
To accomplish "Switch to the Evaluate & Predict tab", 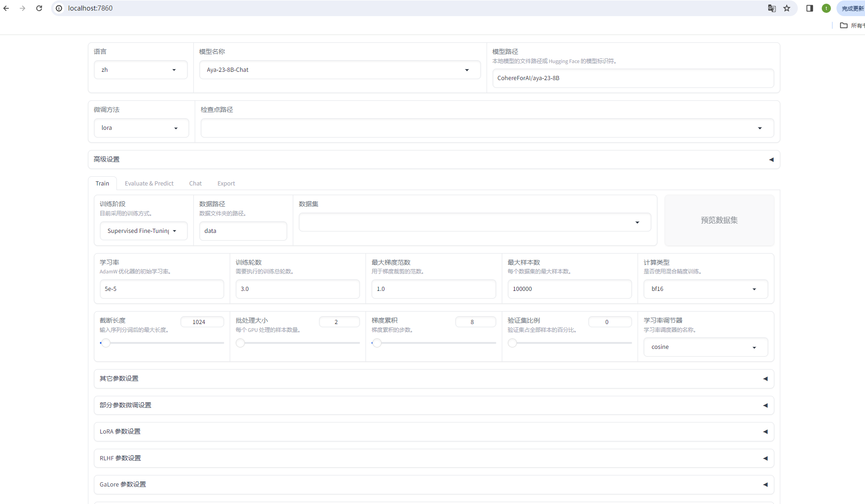I will click(149, 183).
